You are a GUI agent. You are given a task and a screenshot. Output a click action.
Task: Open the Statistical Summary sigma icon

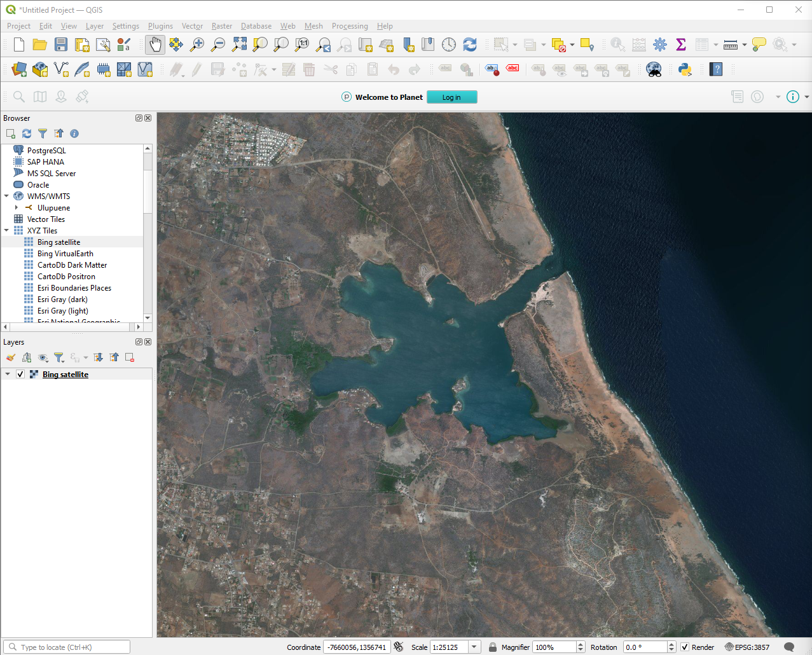(680, 45)
